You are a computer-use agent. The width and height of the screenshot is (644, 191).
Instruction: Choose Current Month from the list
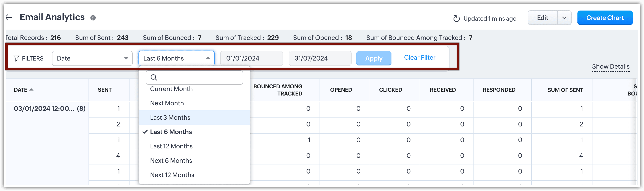171,89
